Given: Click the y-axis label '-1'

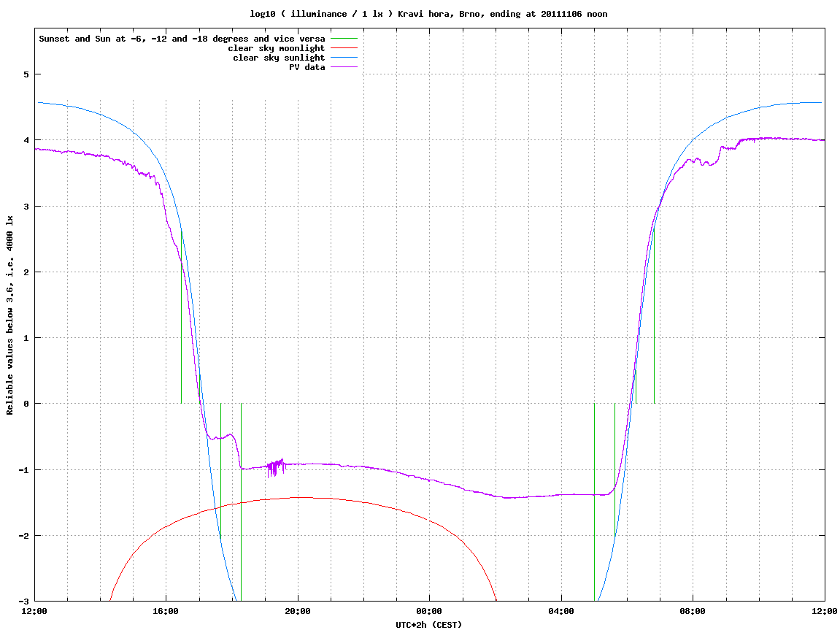Looking at the screenshot, I should point(23,470).
